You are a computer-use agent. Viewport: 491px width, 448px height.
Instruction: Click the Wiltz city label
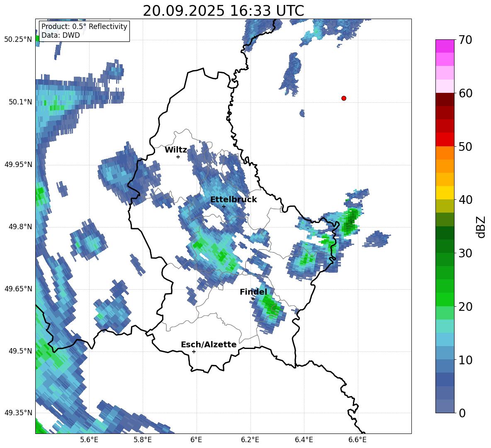[x=176, y=150]
